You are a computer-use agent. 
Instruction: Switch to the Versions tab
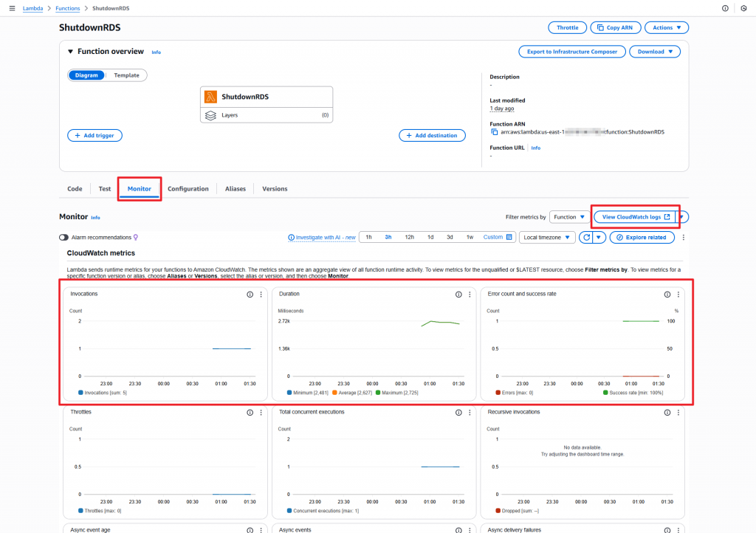coord(275,189)
